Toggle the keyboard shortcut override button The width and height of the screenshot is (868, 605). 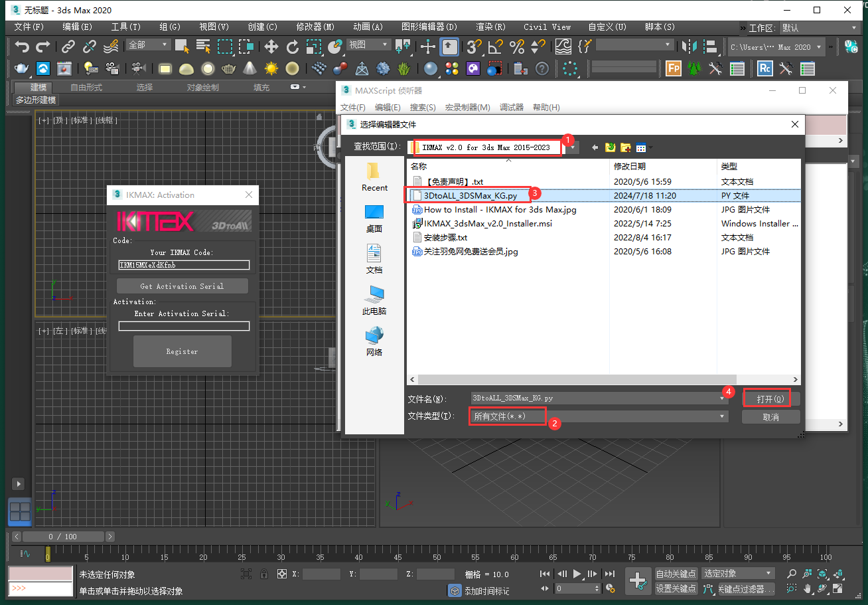(449, 46)
